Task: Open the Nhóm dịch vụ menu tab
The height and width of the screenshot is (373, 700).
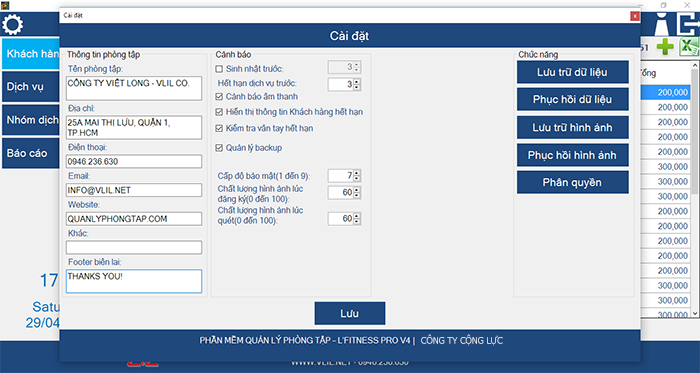Action: (30, 120)
